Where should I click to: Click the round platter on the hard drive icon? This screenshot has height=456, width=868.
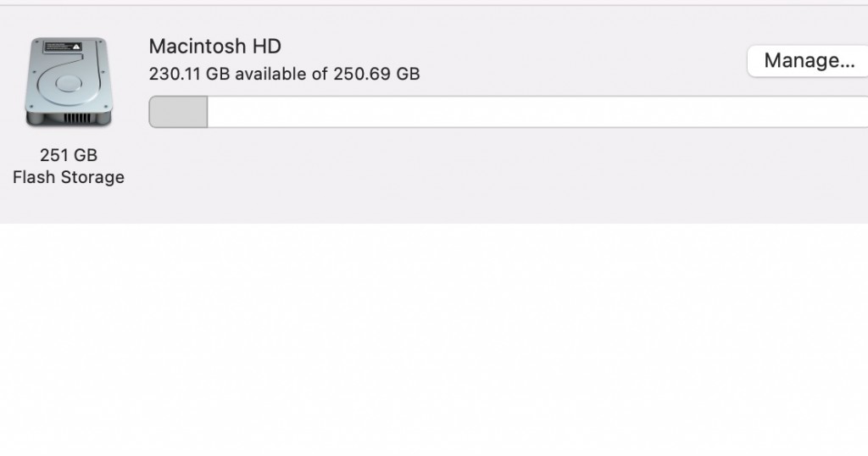[x=69, y=84]
